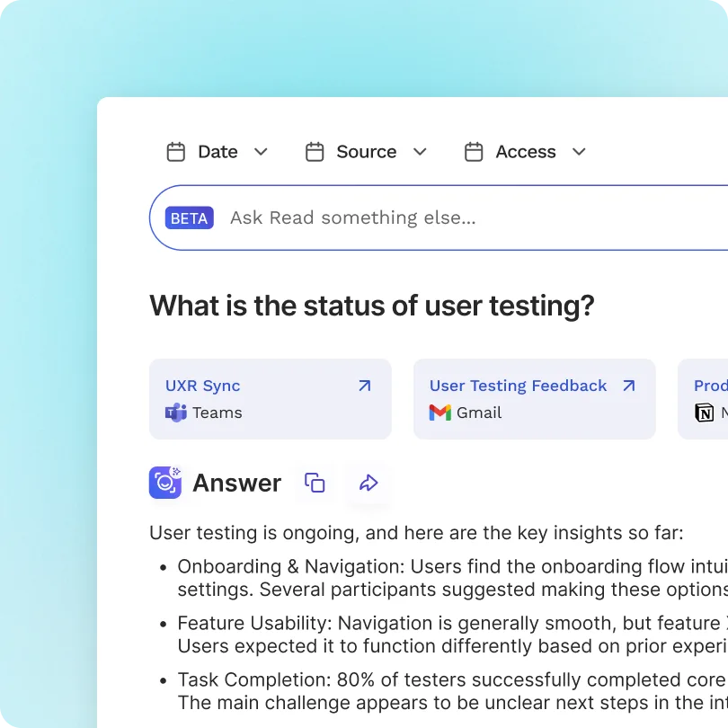The height and width of the screenshot is (728, 728).
Task: Open the Source filter dropdown
Action: [366, 152]
